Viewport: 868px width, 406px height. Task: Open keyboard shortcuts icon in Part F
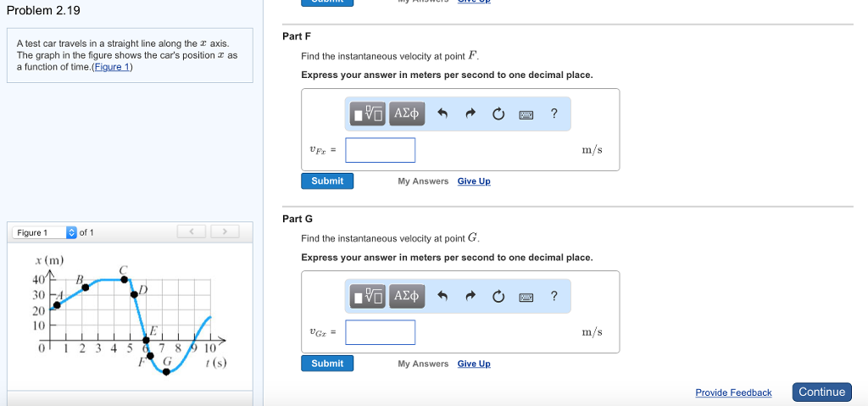point(526,114)
